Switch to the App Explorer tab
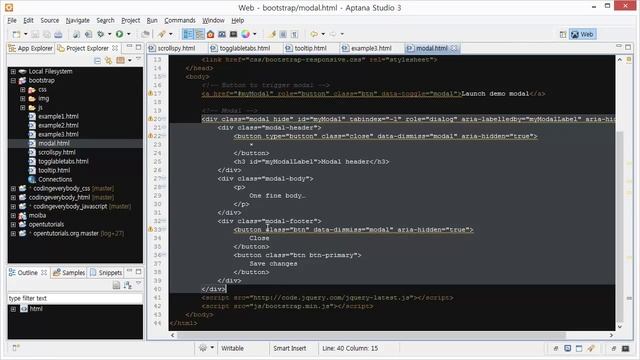 [x=31, y=48]
